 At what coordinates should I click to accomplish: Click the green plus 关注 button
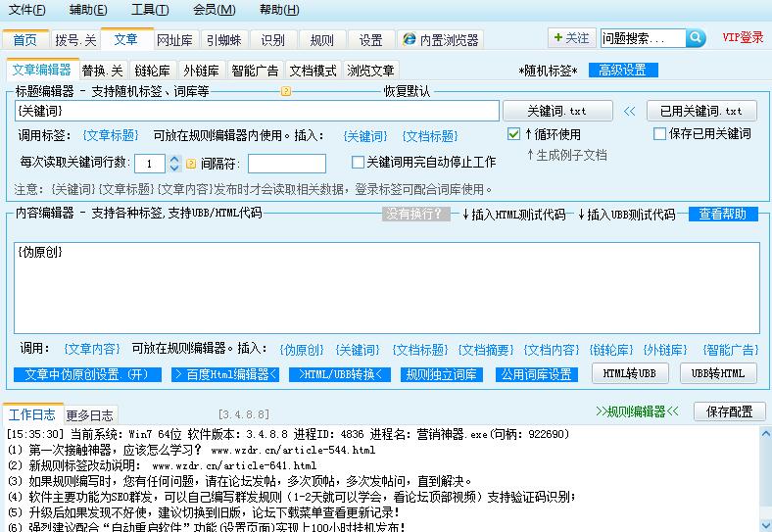tap(571, 38)
